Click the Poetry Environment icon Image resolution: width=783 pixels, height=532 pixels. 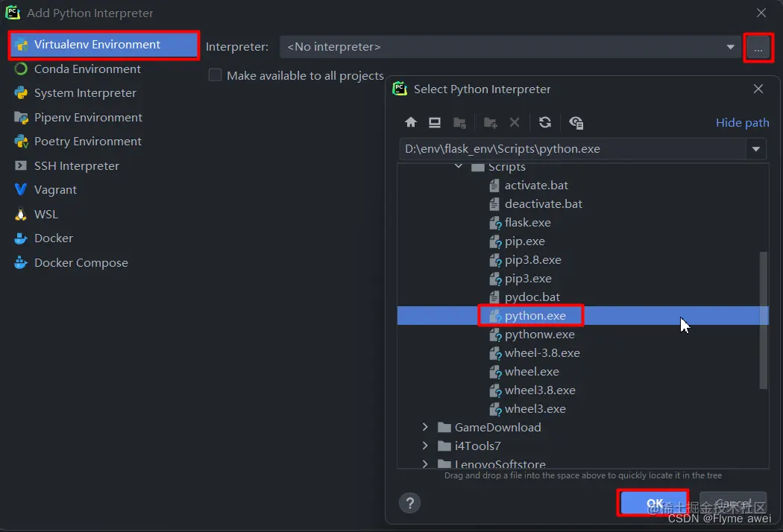click(x=21, y=142)
